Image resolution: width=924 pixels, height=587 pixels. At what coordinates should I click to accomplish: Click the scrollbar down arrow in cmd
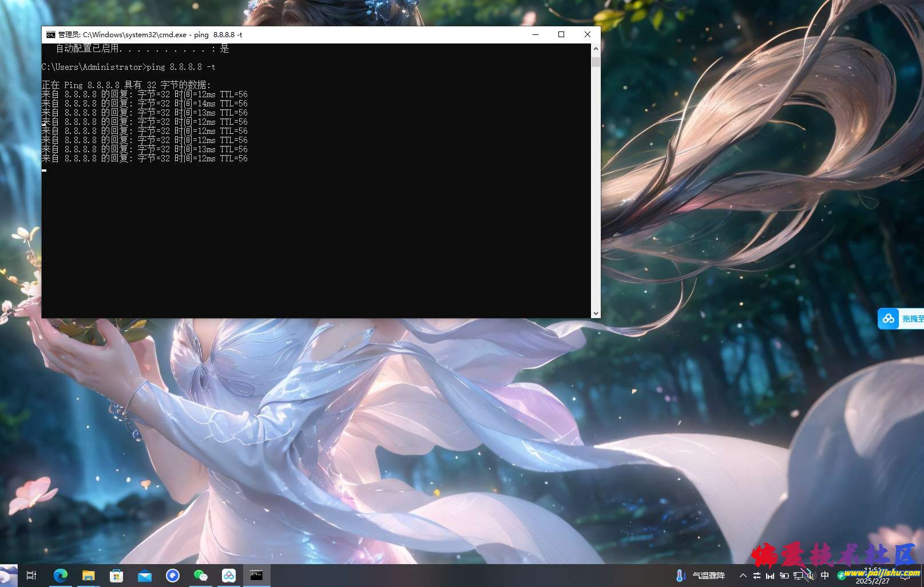596,313
